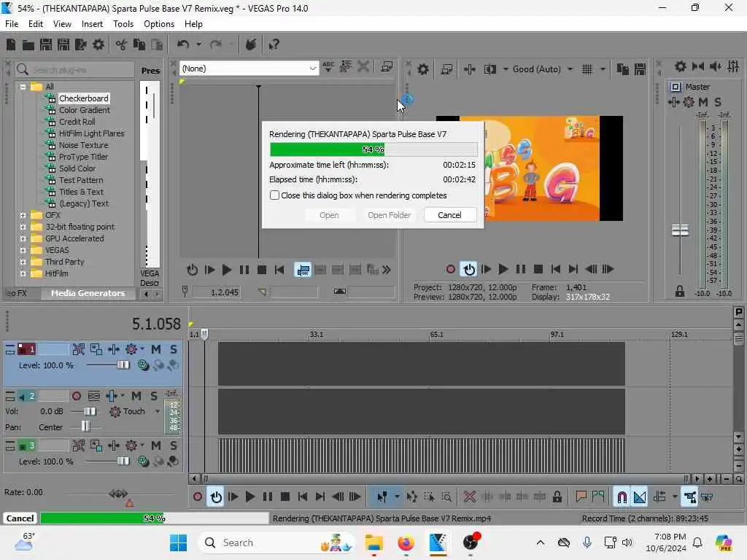Click the Master volume fader
The height and width of the screenshot is (560, 747).
click(680, 230)
